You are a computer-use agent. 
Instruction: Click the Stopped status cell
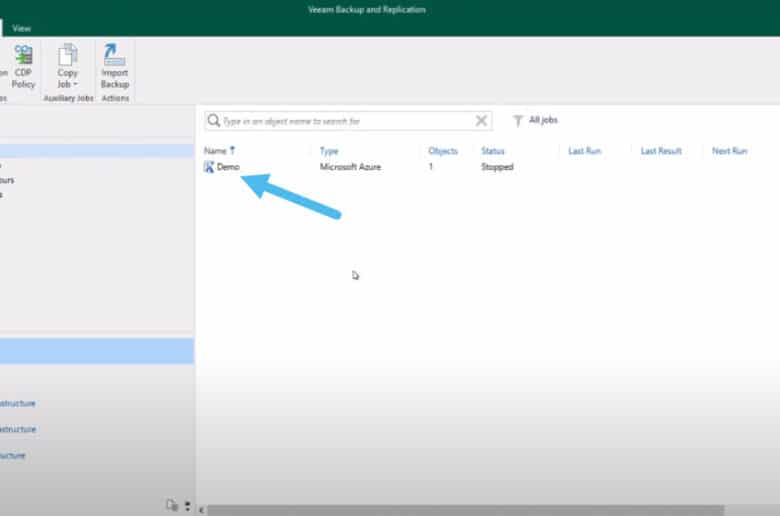(x=497, y=167)
